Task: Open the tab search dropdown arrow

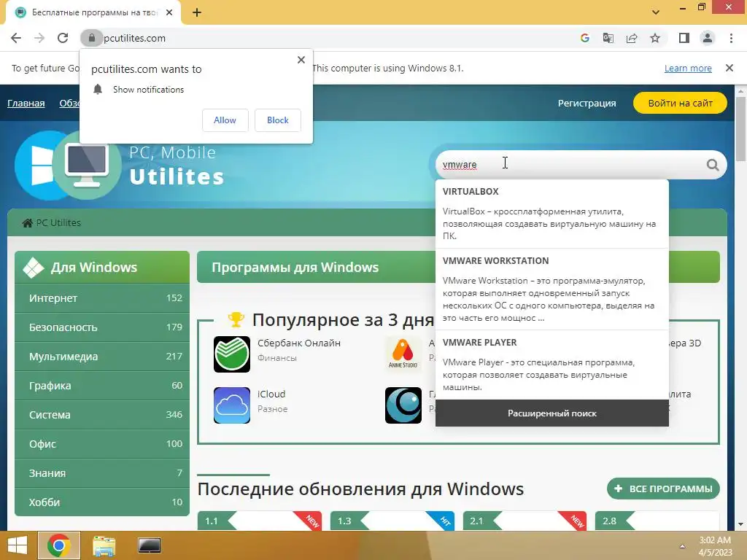Action: [656, 12]
